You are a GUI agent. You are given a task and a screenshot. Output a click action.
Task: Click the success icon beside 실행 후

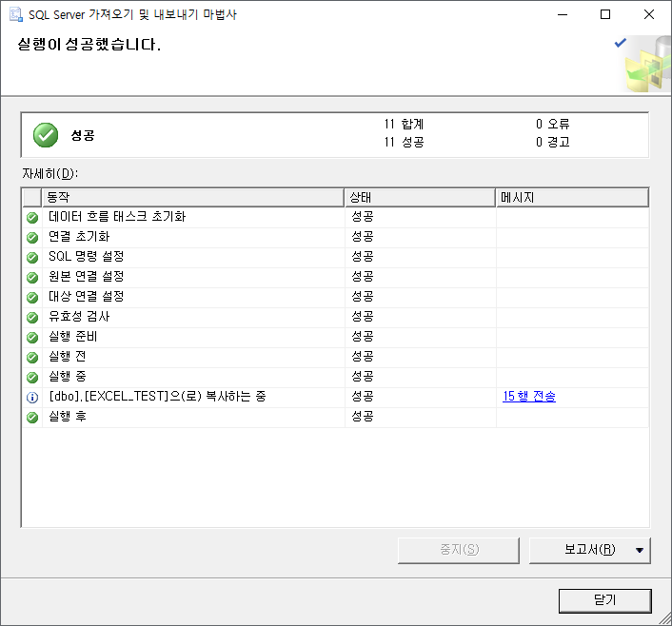32,417
